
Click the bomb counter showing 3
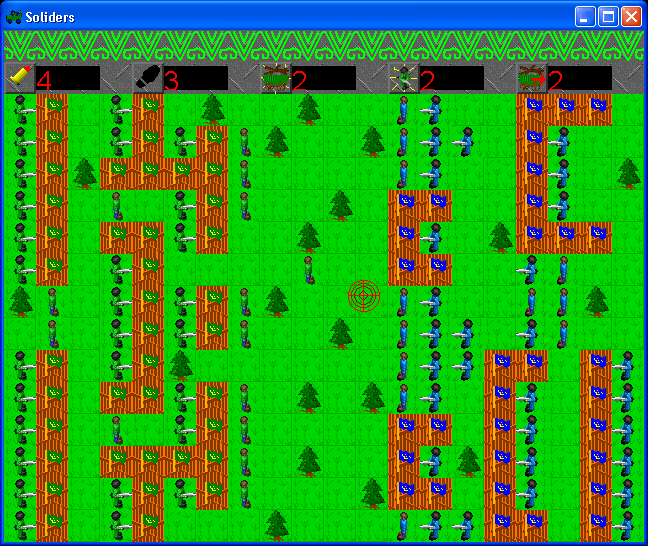195,79
